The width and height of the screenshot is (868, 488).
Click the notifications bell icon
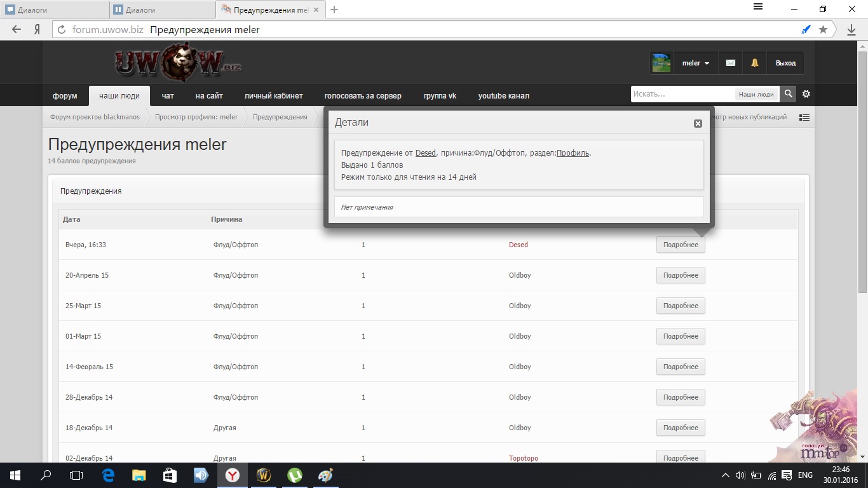pyautogui.click(x=755, y=63)
